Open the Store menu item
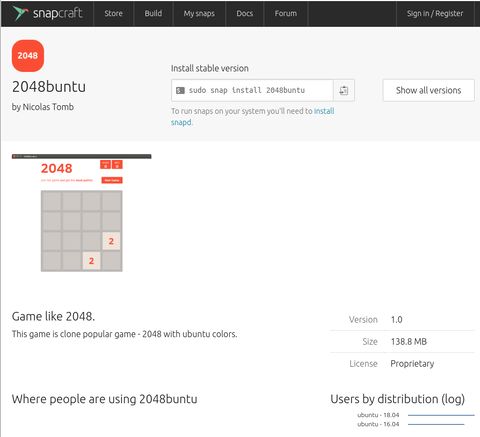Viewport: 480px width, 437px height. pyautogui.click(x=113, y=13)
